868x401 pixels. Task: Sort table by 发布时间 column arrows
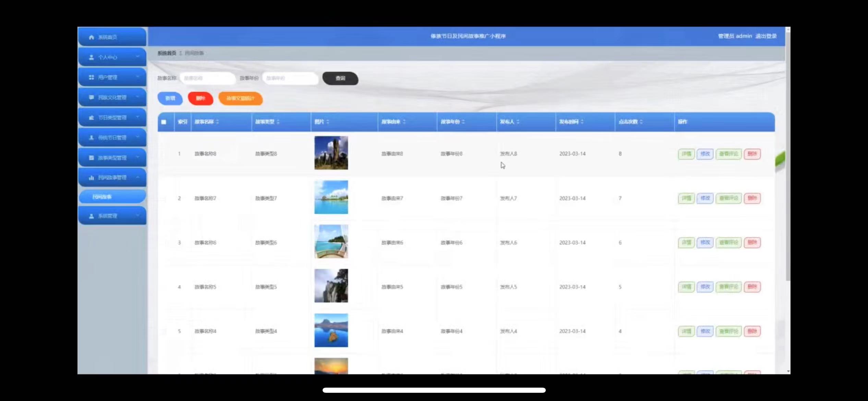582,122
